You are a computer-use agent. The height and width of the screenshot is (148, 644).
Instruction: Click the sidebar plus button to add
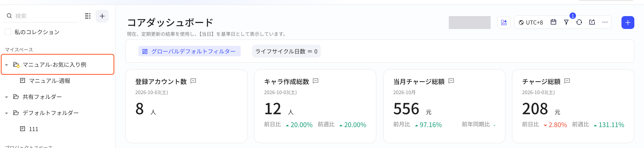(102, 16)
